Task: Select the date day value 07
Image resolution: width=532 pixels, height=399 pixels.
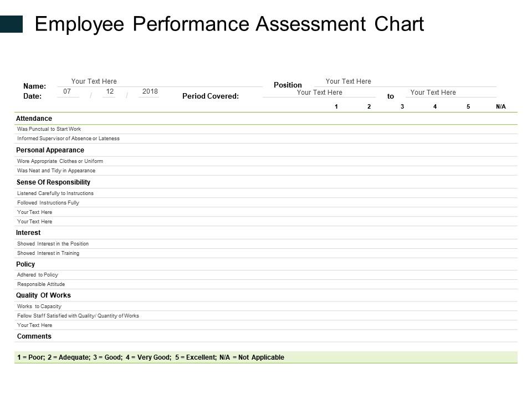Action: pos(67,91)
